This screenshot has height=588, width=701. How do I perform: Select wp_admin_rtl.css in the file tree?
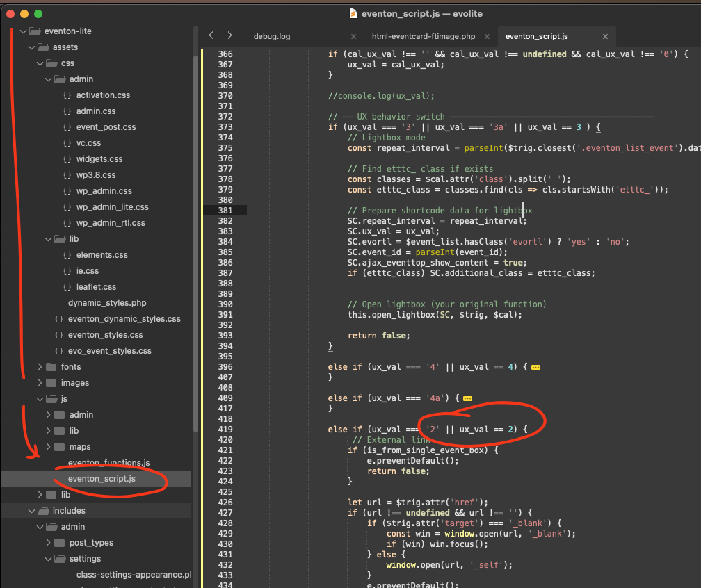[x=111, y=223]
